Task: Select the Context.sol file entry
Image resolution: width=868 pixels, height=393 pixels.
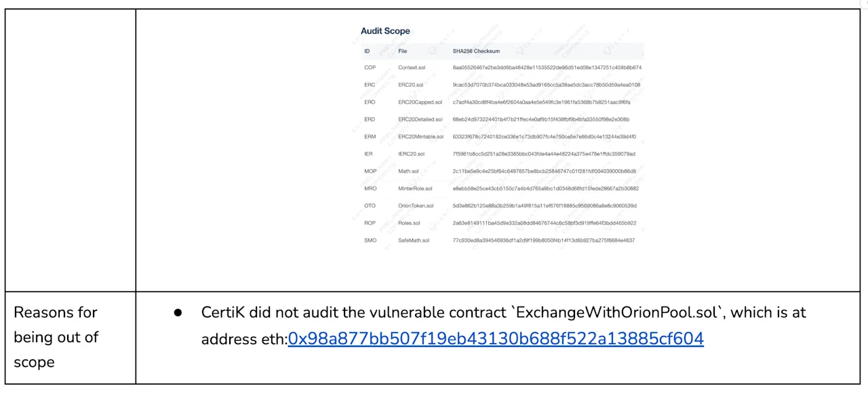Action: click(412, 68)
